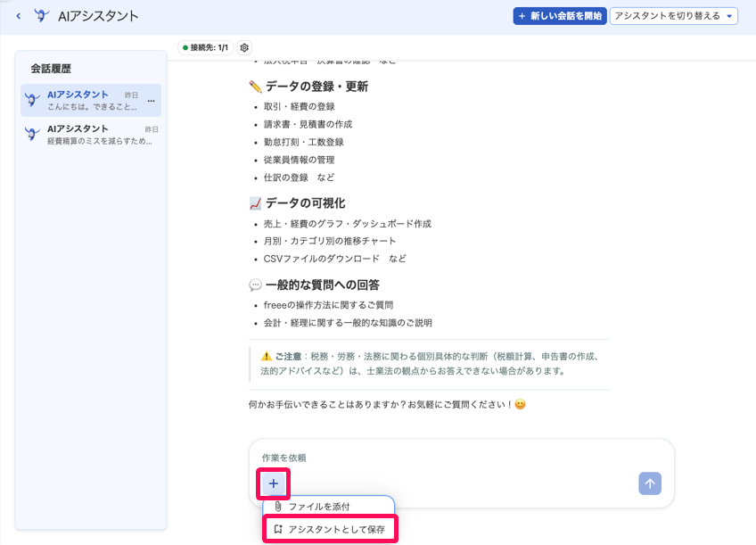Click the smiley emoji after お気軽にご質問ください

click(x=520, y=404)
